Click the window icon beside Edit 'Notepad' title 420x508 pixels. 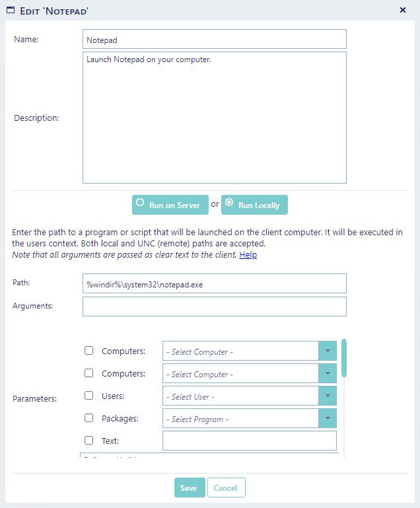(11, 10)
